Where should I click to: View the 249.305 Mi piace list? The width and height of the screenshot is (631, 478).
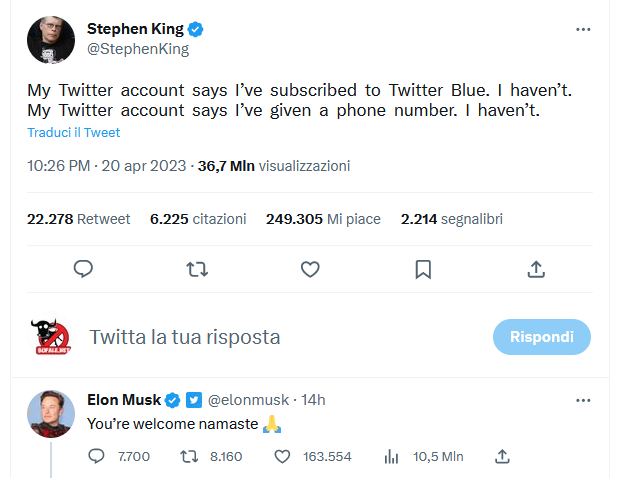pos(323,219)
